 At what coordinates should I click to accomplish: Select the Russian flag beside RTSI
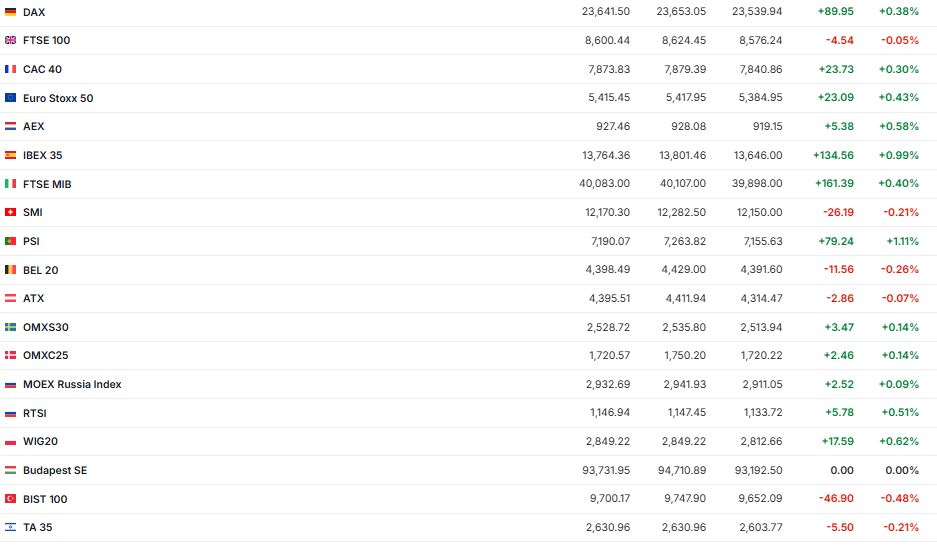pos(11,413)
